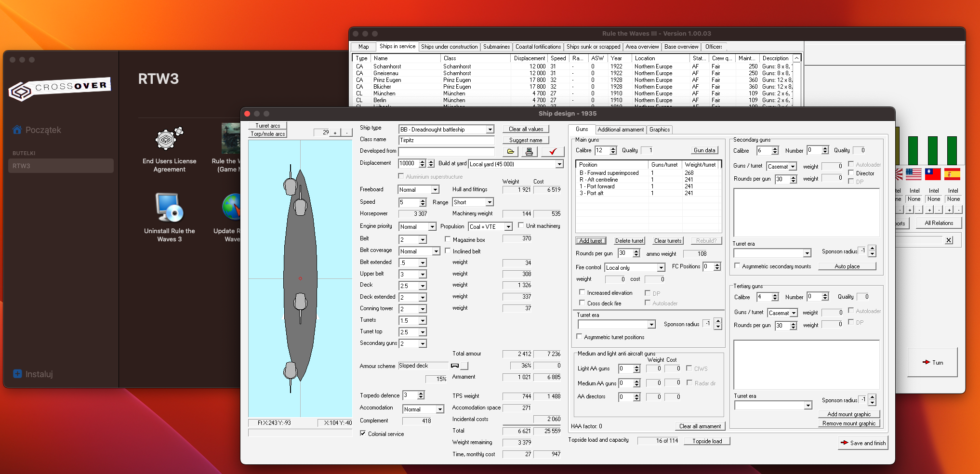Select the forward superimposed turret on ship drawing
This screenshot has height=474, width=980.
click(300, 206)
